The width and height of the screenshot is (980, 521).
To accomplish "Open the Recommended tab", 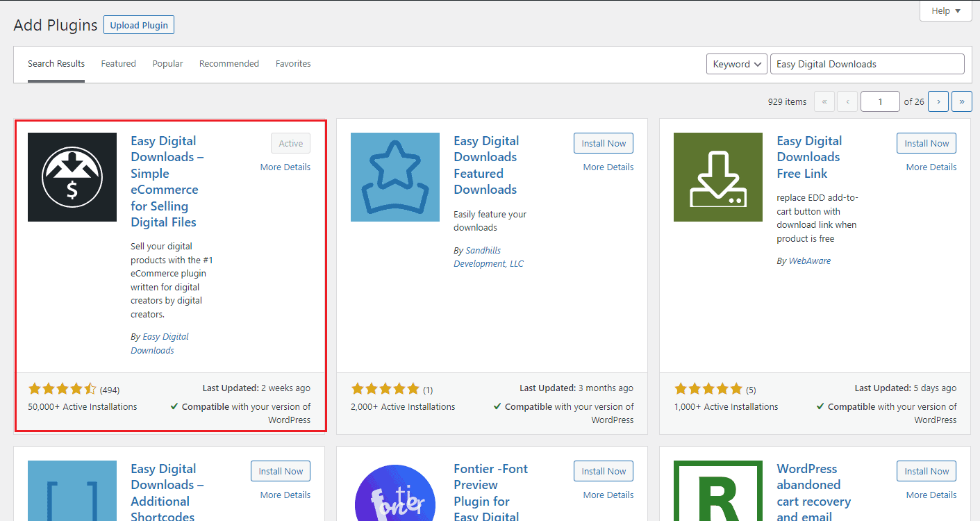I will (x=229, y=64).
